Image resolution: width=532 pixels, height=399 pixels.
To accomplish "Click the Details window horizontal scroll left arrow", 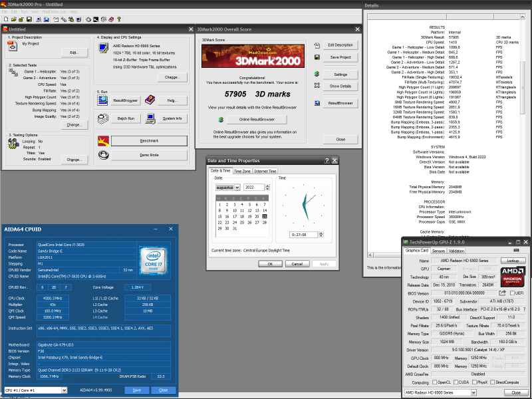I will (370, 255).
